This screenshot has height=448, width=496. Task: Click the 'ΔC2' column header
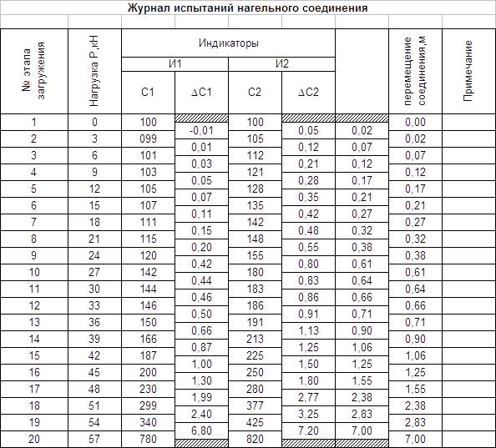(308, 93)
